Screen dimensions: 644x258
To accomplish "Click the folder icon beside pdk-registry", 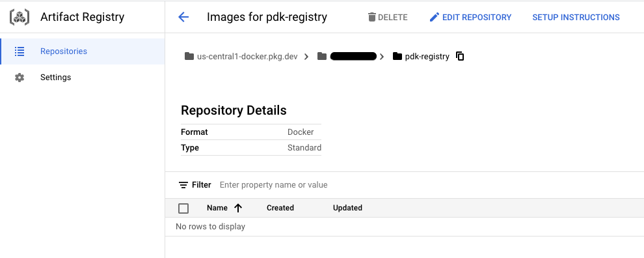I will click(x=397, y=57).
